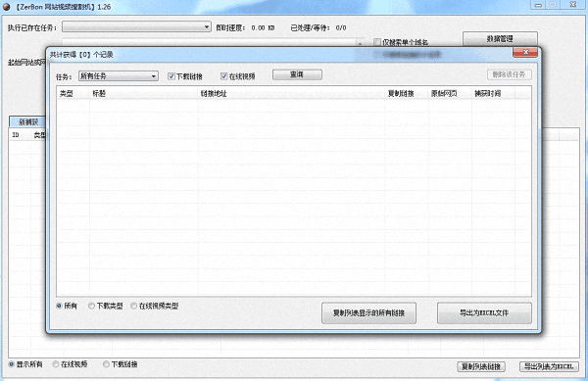
Task: Click 导出为EXCEL文件 button
Action: click(484, 312)
